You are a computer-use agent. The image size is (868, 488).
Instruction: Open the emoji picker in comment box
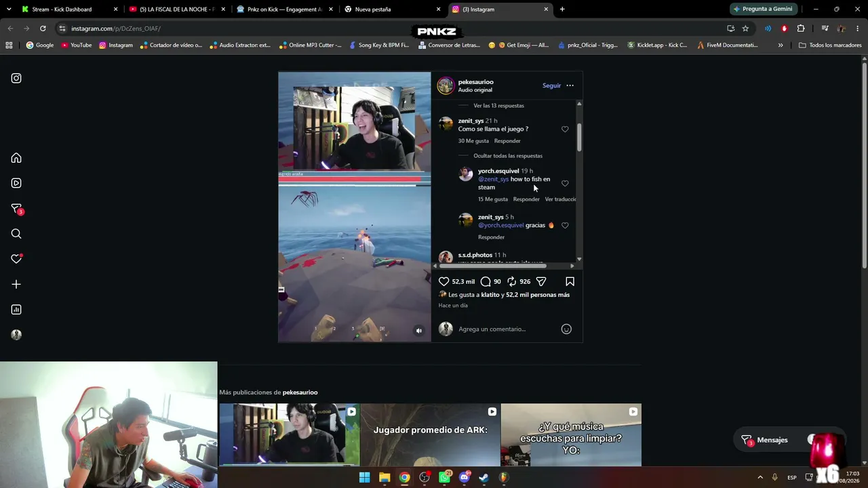pyautogui.click(x=566, y=329)
